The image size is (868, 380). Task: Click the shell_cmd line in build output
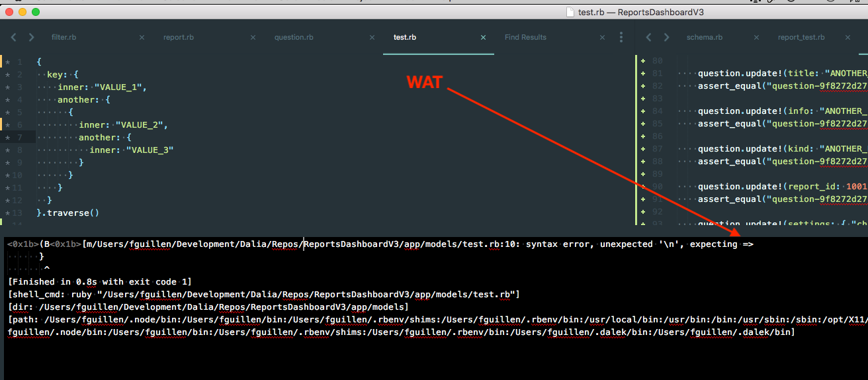tap(264, 294)
